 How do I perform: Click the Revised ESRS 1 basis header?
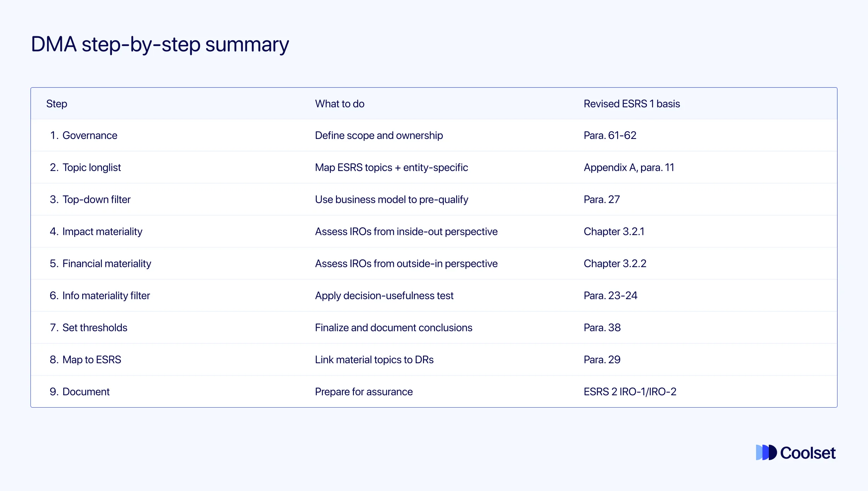pos(631,104)
